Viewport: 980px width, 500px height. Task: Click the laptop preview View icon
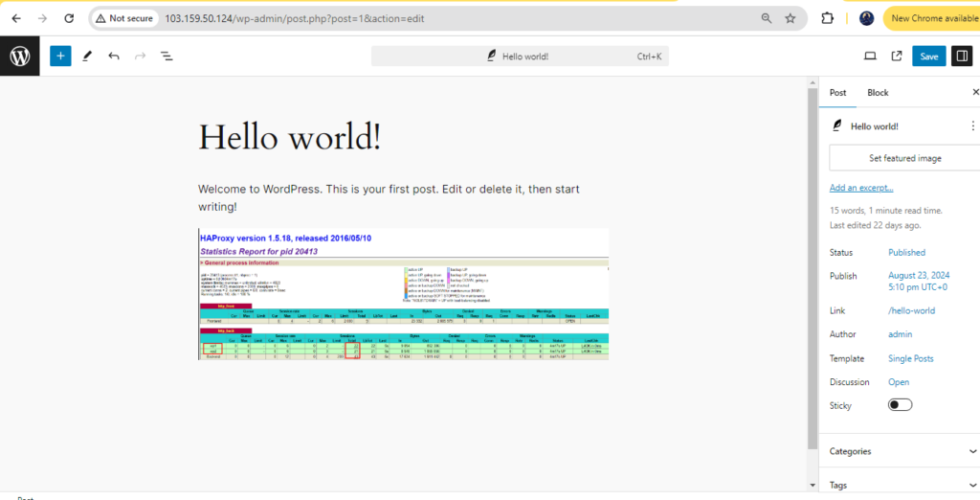pos(870,57)
